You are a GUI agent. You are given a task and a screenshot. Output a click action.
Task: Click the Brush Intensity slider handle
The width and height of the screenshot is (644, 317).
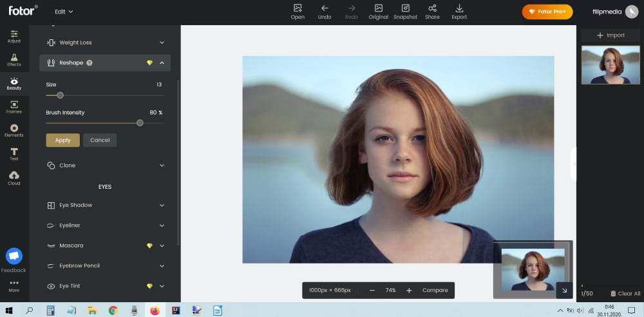click(x=140, y=122)
